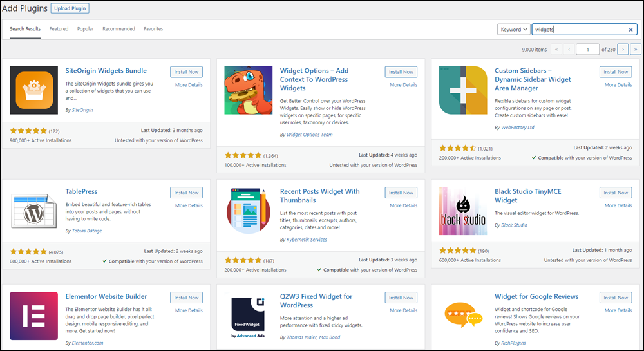
Task: Open the TablePress title link
Action: tap(81, 191)
